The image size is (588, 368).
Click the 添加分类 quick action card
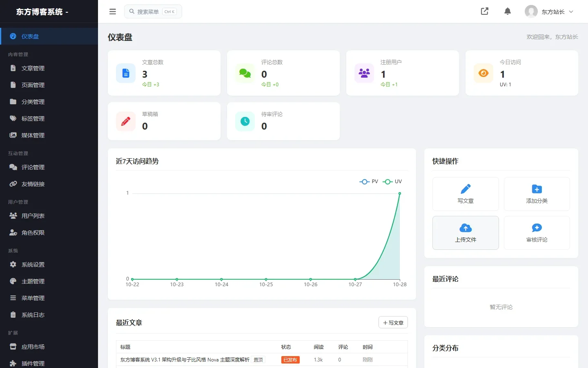click(537, 194)
